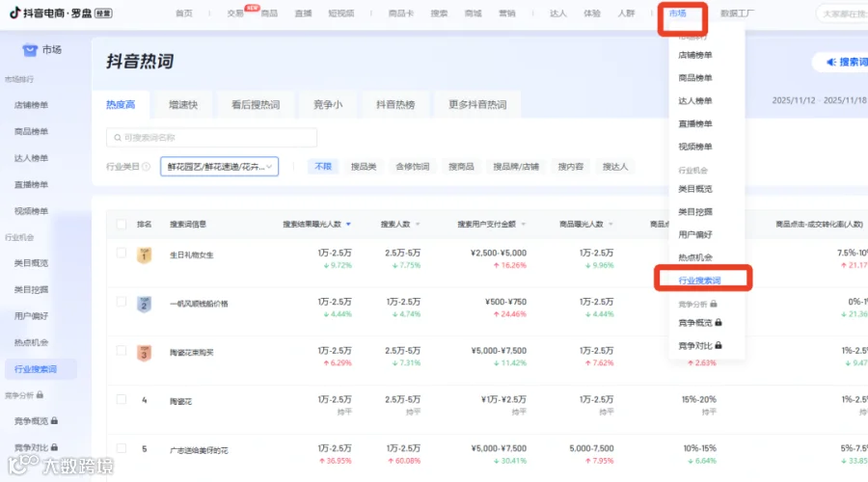Open the 行业类目 category dropdown
868x482 pixels.
[x=219, y=167]
